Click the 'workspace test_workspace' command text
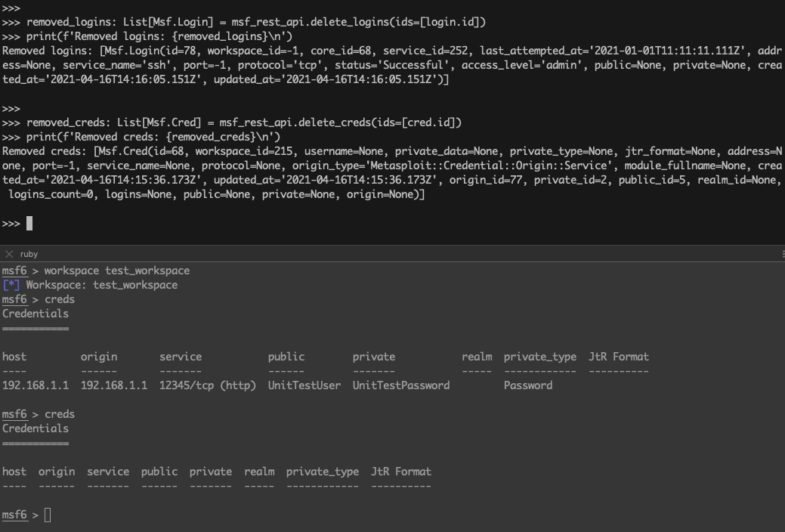 (116, 271)
